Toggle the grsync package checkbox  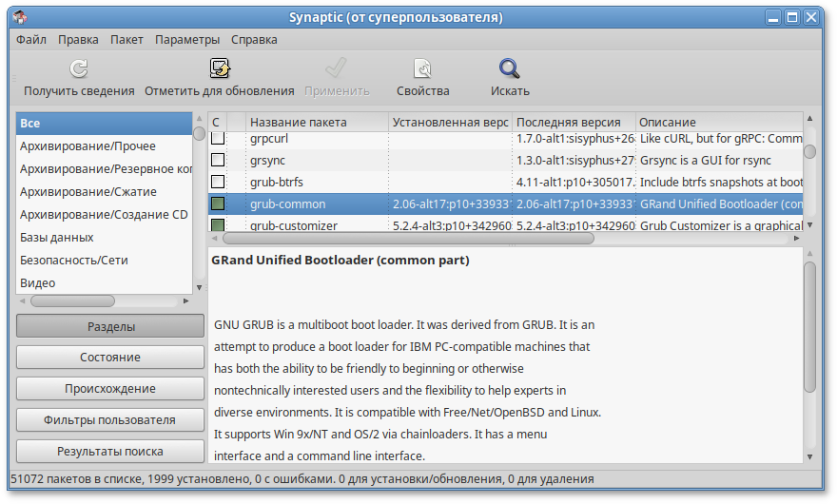pyautogui.click(x=218, y=160)
